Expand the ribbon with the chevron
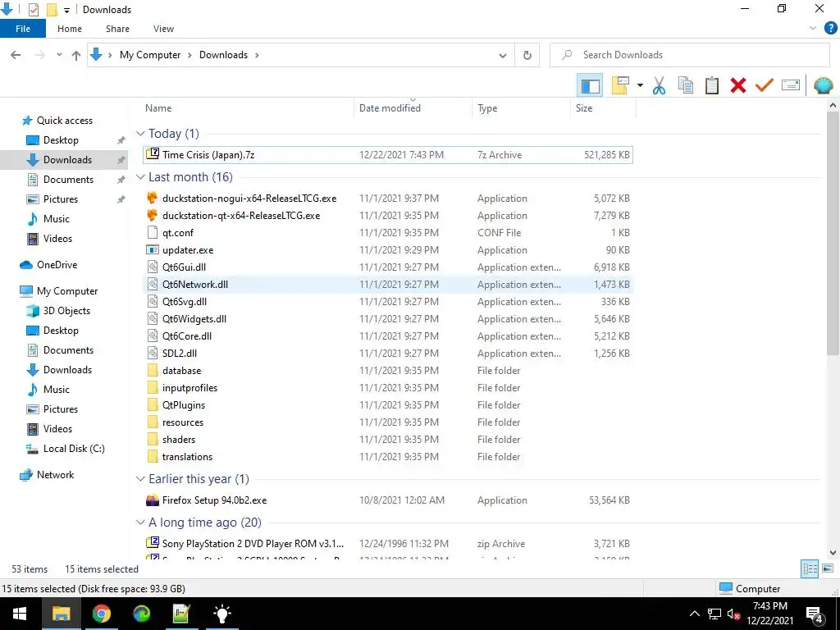This screenshot has height=630, width=840. 813,29
